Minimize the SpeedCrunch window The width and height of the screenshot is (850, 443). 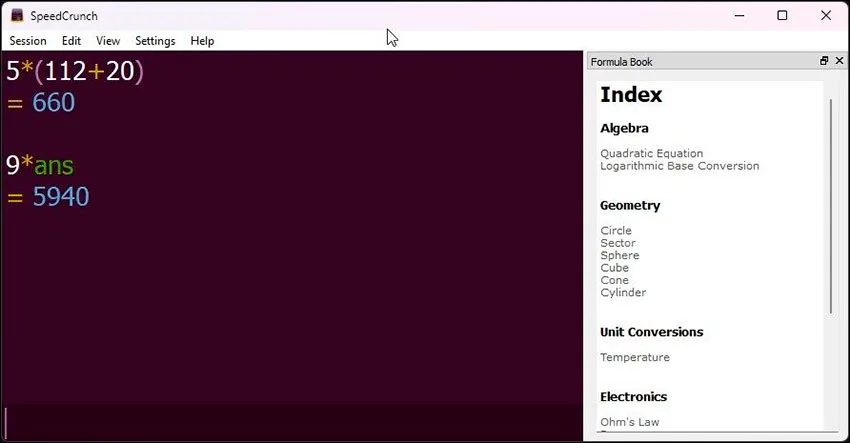pos(739,16)
